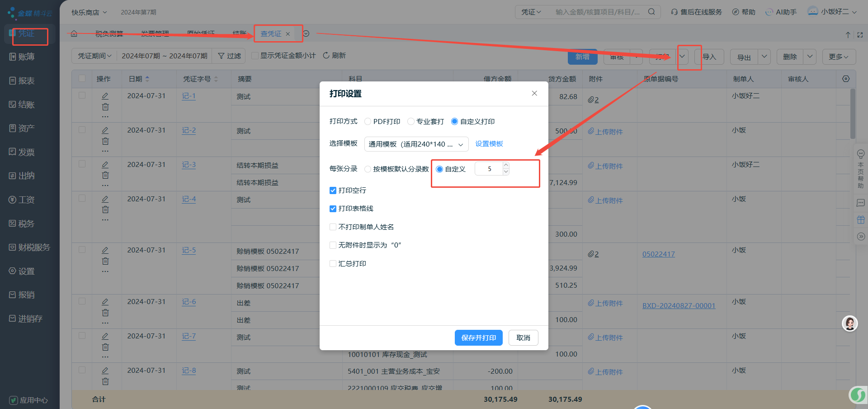Click the edit pencil icon for voucher 记-1
Screen dimensions: 868x409
(105, 96)
